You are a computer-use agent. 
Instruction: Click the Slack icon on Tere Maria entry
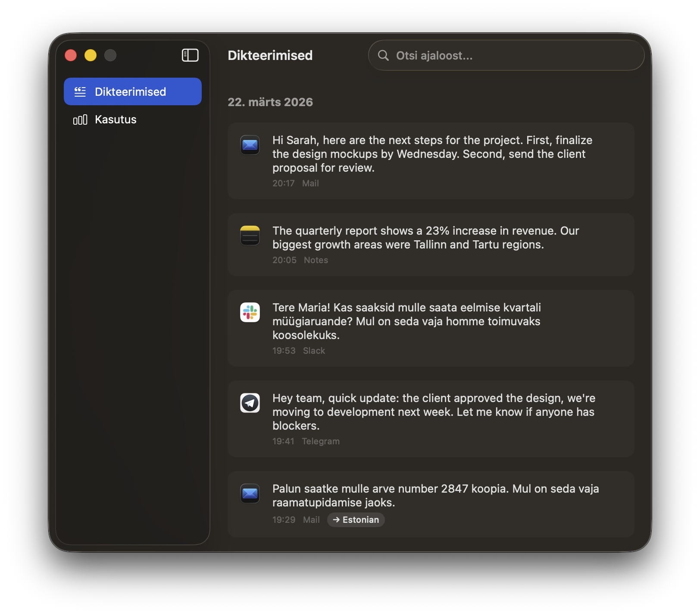click(x=250, y=312)
